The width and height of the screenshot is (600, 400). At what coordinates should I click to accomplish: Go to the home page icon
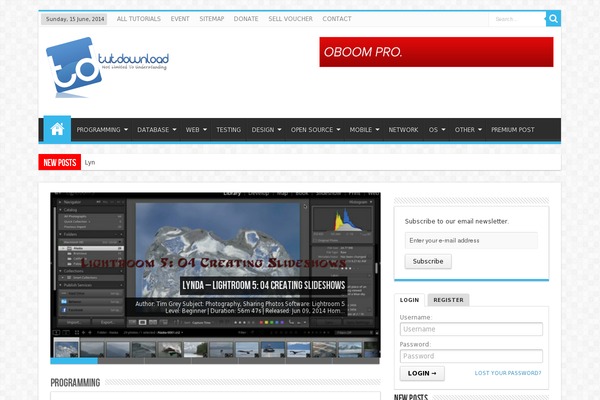(x=57, y=129)
